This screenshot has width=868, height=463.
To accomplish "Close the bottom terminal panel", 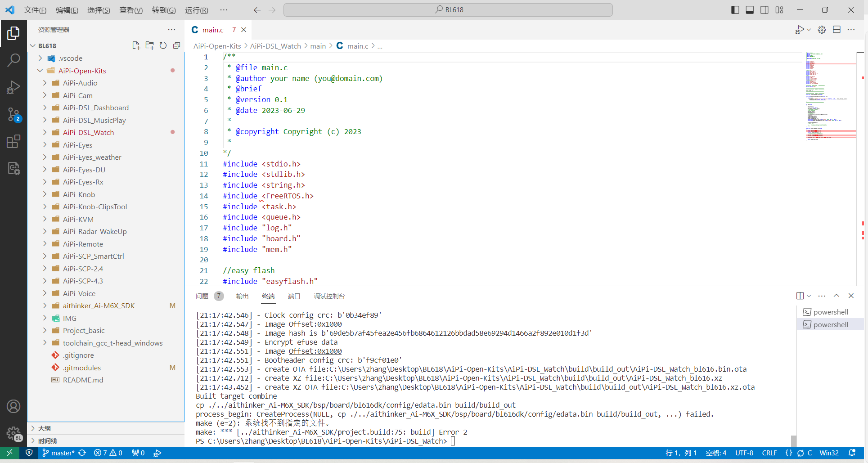I will (x=851, y=296).
